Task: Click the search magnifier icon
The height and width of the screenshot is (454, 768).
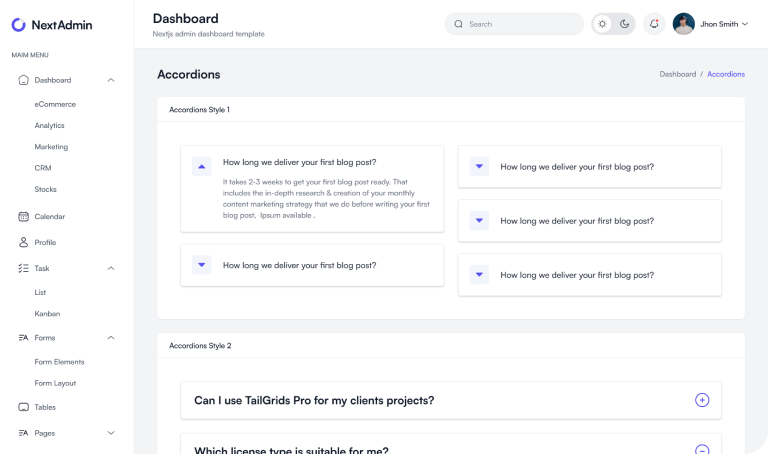Action: [459, 24]
